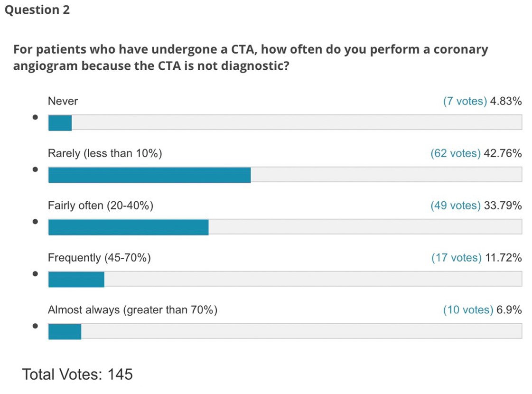Image resolution: width=532 pixels, height=394 pixels.
Task: Click the Never result bar
Action: [x=285, y=122]
